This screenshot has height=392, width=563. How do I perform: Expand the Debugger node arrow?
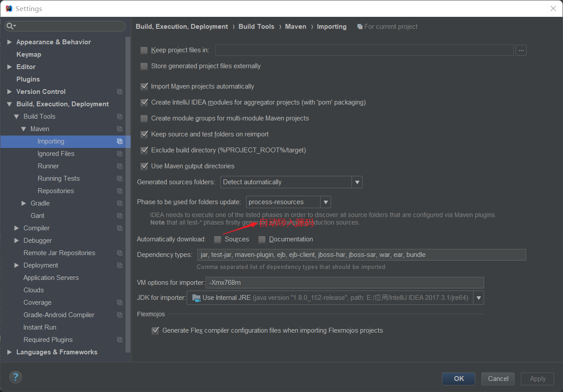pyautogui.click(x=17, y=241)
